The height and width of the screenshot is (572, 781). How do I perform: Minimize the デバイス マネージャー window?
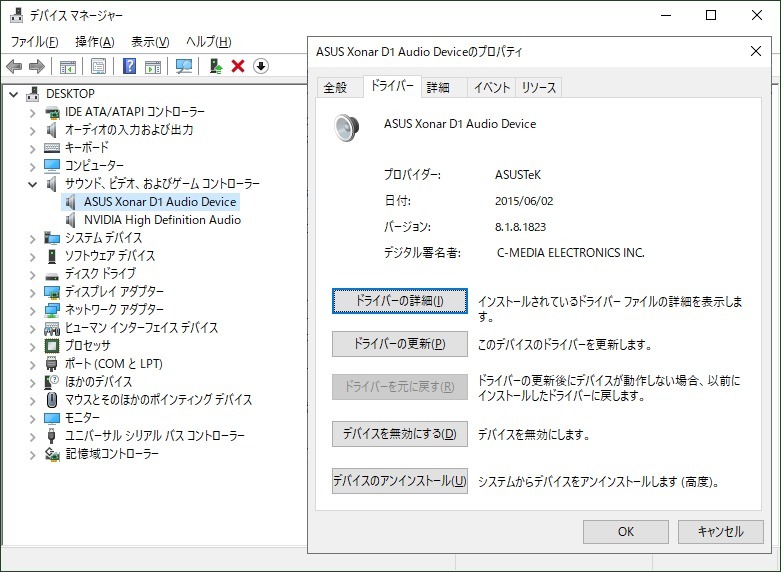pyautogui.click(x=666, y=15)
